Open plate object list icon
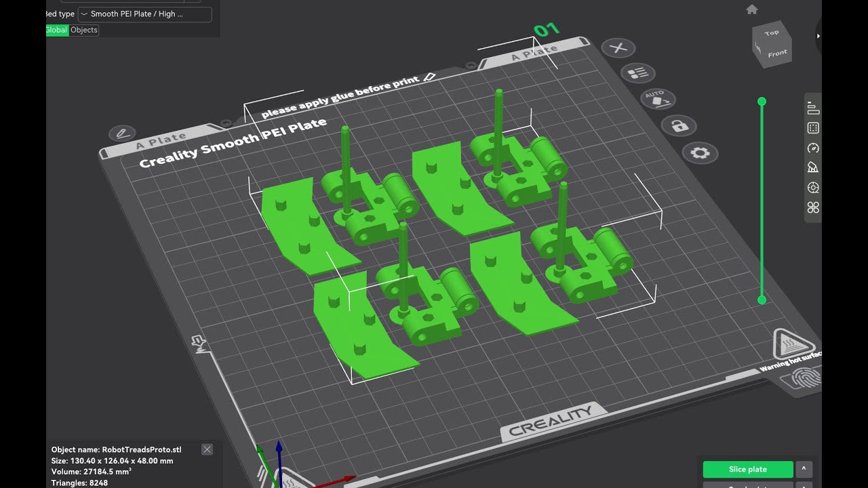Viewport: 868px width, 488px height. click(x=637, y=73)
